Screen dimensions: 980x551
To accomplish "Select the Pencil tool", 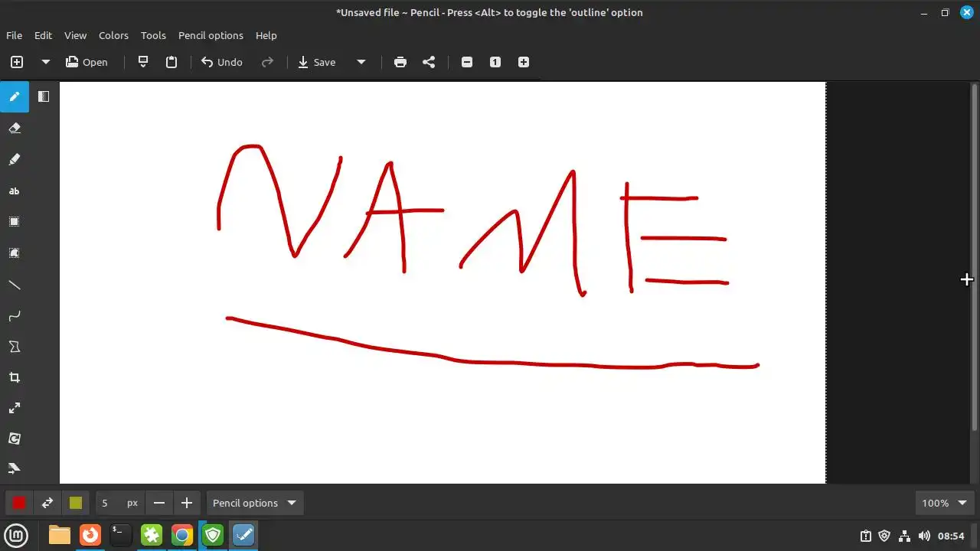I will pyautogui.click(x=15, y=97).
